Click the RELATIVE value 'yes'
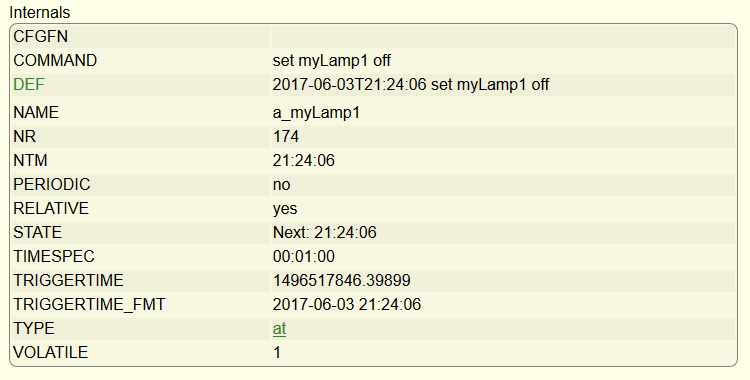Viewport: 750px width, 380px height. pyautogui.click(x=285, y=209)
